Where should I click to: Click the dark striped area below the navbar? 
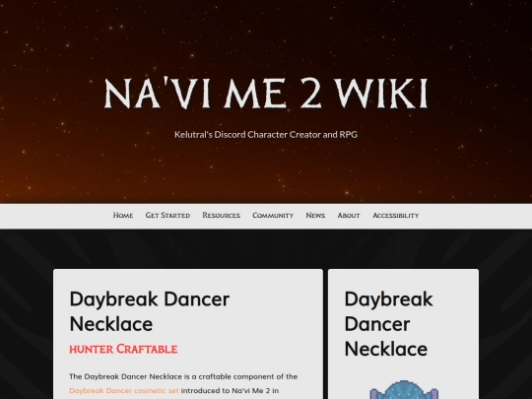pyautogui.click(x=266, y=248)
